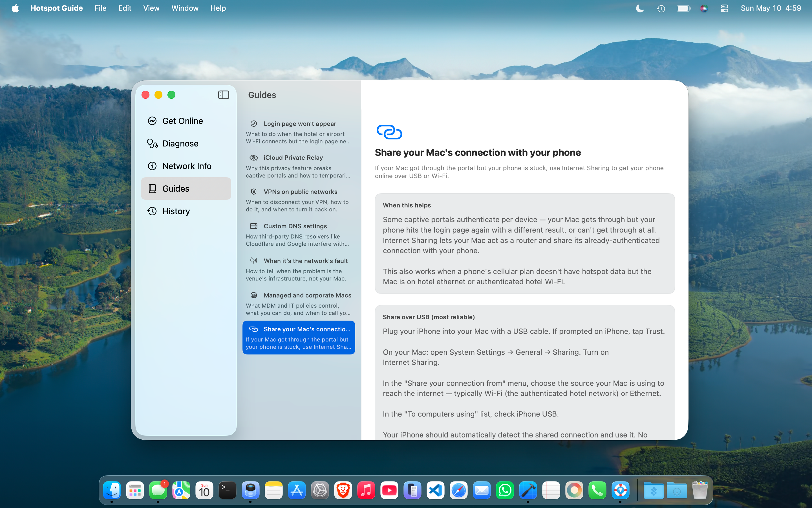Click the Focus moon icon in the menu bar
The width and height of the screenshot is (812, 508).
click(x=640, y=8)
